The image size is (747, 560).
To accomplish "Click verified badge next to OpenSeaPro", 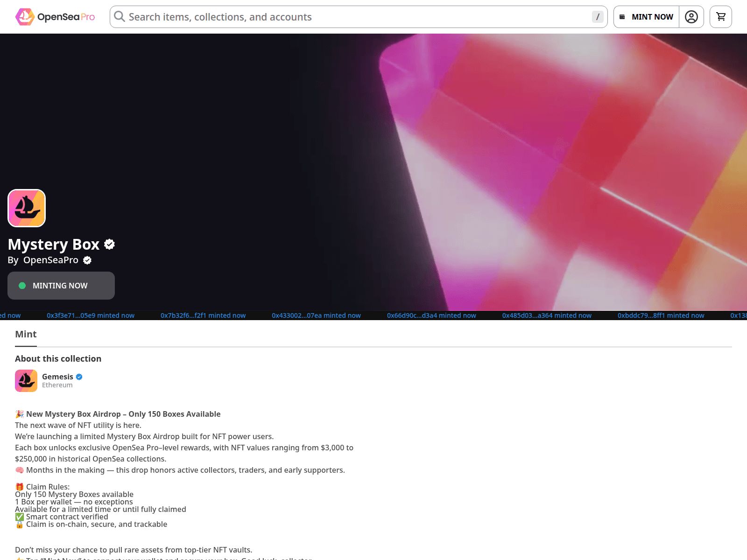I will (x=87, y=260).
